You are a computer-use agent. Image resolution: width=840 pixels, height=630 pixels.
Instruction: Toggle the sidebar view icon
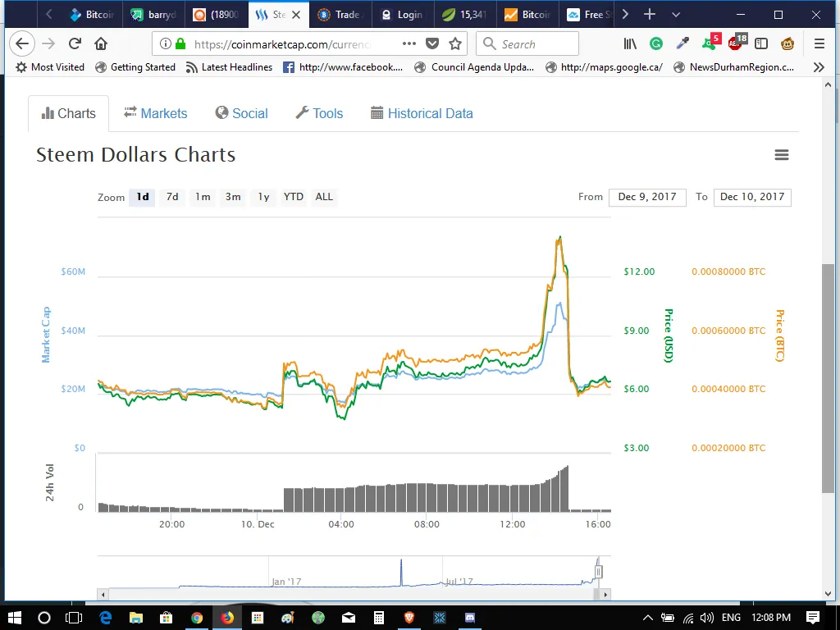tap(761, 44)
